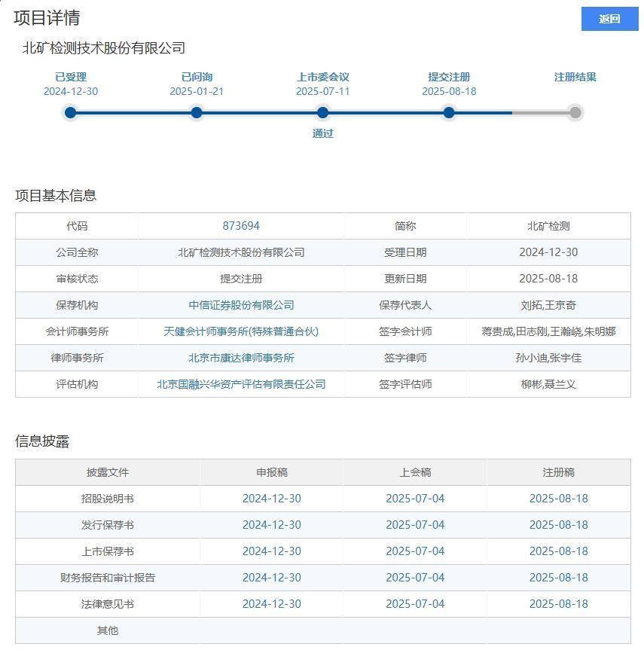Click the 保荐代表人 value 刘拓,王京奇
Image resolution: width=644 pixels, height=653 pixels.
pos(548,305)
